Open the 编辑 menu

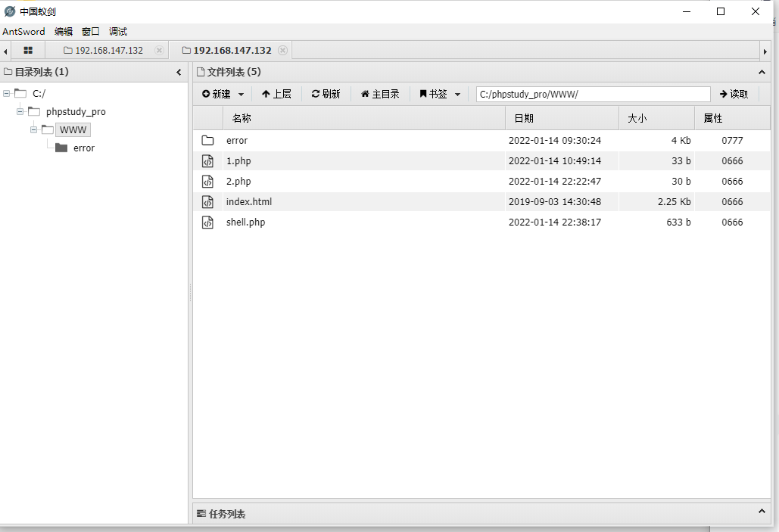click(x=63, y=31)
